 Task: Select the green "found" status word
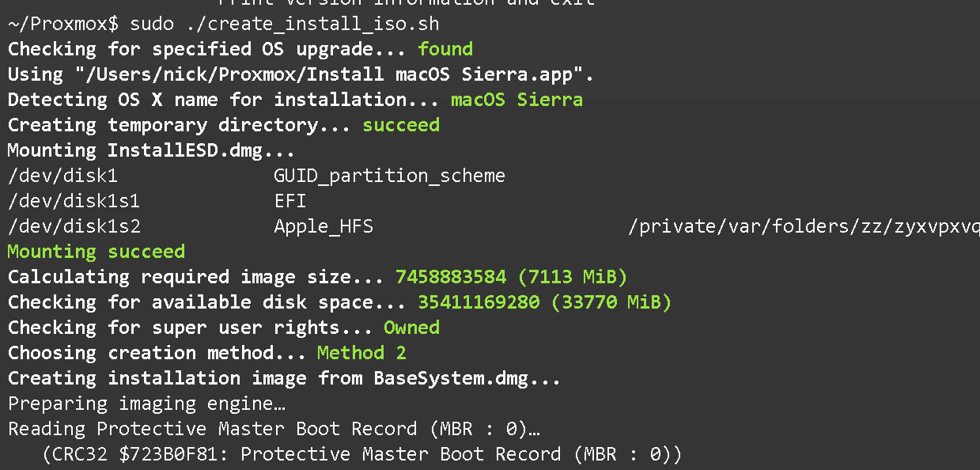445,49
